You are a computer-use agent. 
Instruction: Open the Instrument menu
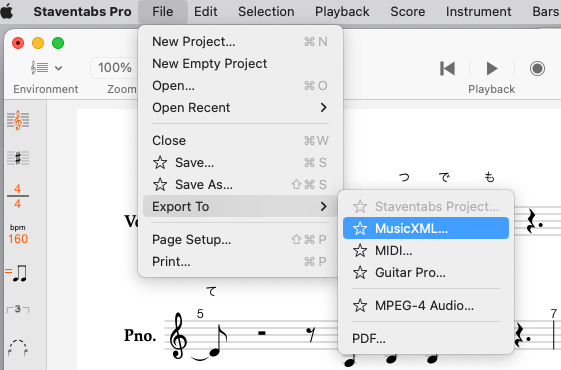coord(478,11)
